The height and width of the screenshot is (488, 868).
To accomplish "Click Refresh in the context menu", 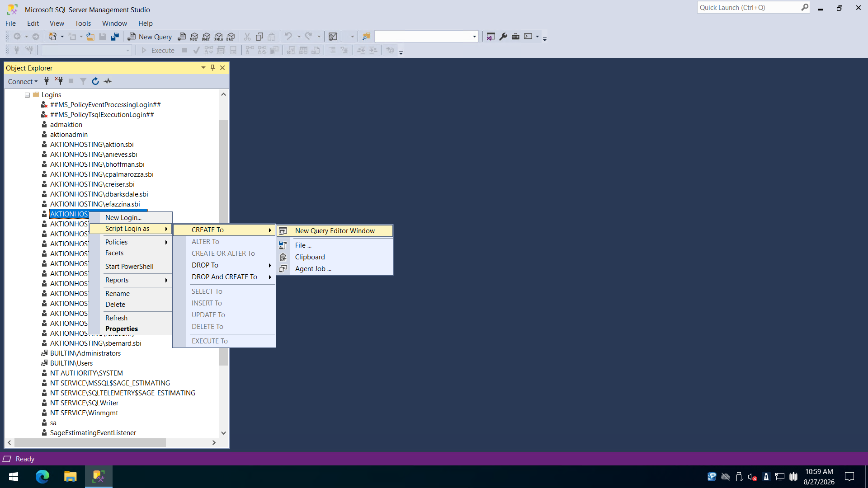I will point(131,318).
